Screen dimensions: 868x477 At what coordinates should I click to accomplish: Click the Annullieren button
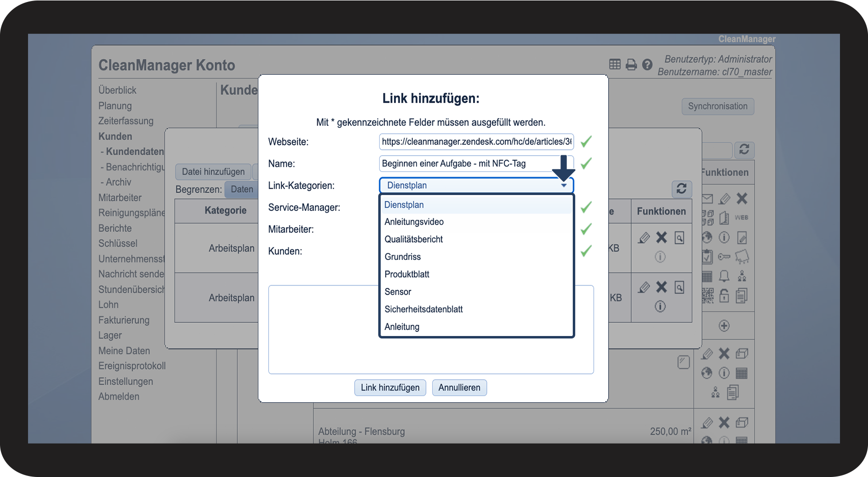coord(459,388)
